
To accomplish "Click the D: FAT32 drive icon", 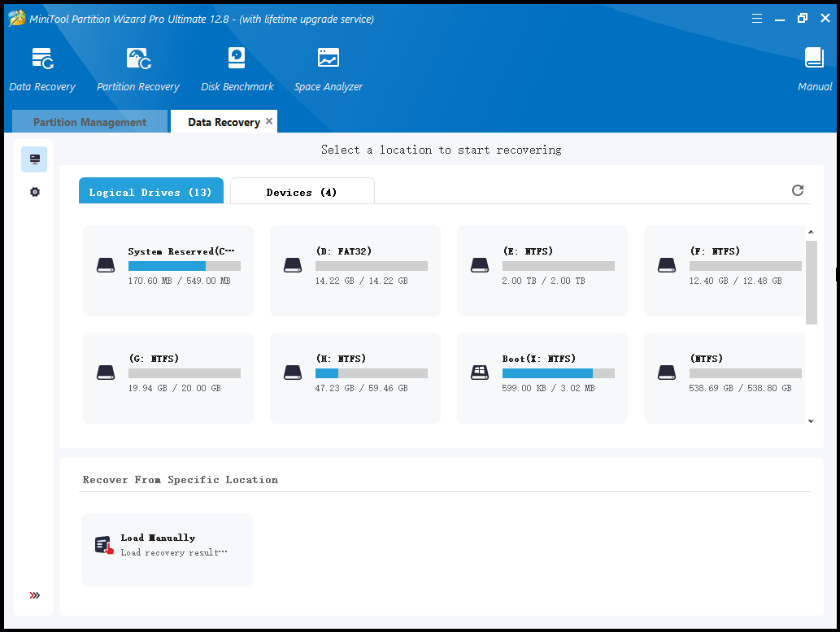I will click(293, 265).
